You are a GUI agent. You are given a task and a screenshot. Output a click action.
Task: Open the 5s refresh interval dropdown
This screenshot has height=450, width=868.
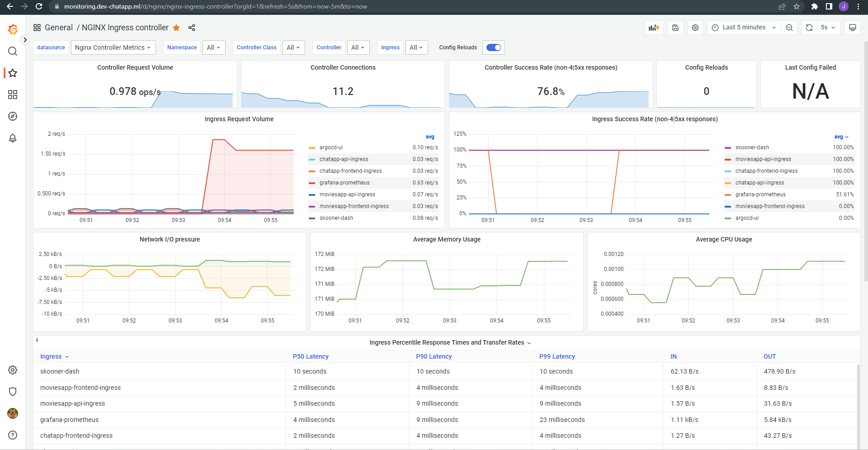pyautogui.click(x=828, y=28)
